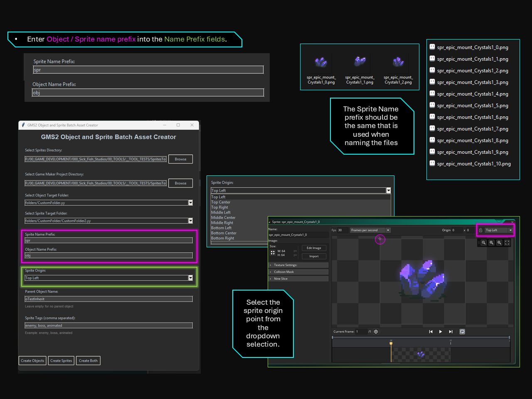Click the file icon beside spr_epic_mount_Crystals1_5.png
532x399 pixels.
tap(432, 105)
